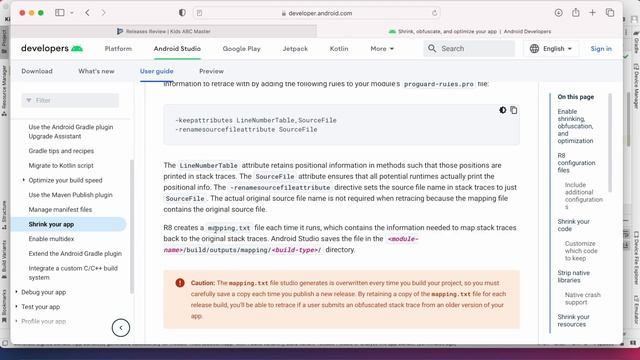This screenshot has width=640, height=360.
Task: Reload page with the refresh icon
Action: 434,13
